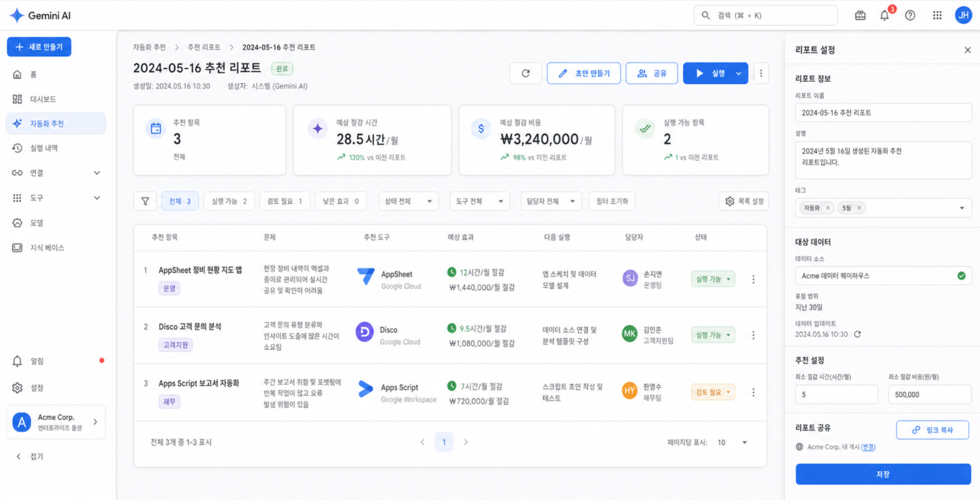Go to 추천 리포트 breadcrumb
This screenshot has height=500, width=980.
(204, 47)
